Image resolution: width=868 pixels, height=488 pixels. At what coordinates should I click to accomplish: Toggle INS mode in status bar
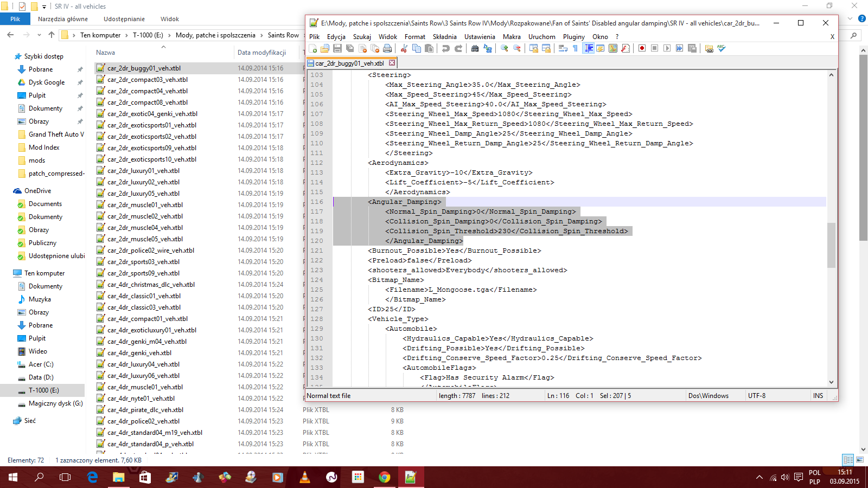pyautogui.click(x=818, y=396)
